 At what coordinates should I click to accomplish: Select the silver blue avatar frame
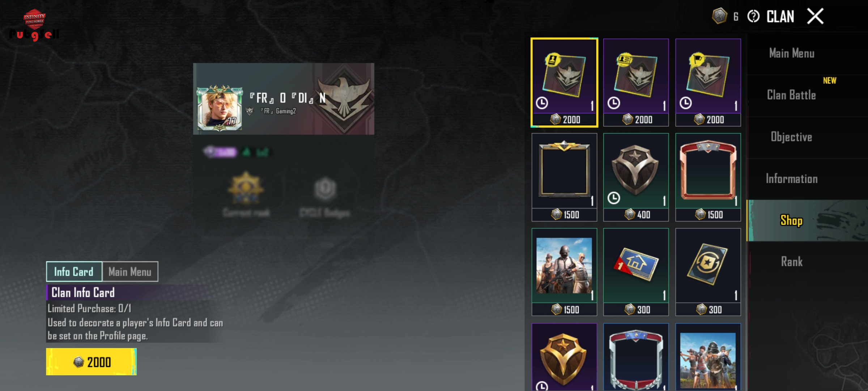click(x=636, y=357)
